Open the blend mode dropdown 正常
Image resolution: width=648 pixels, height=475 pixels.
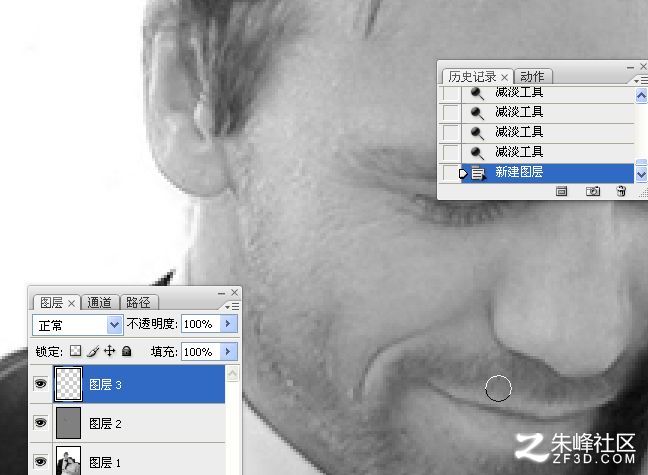point(77,325)
